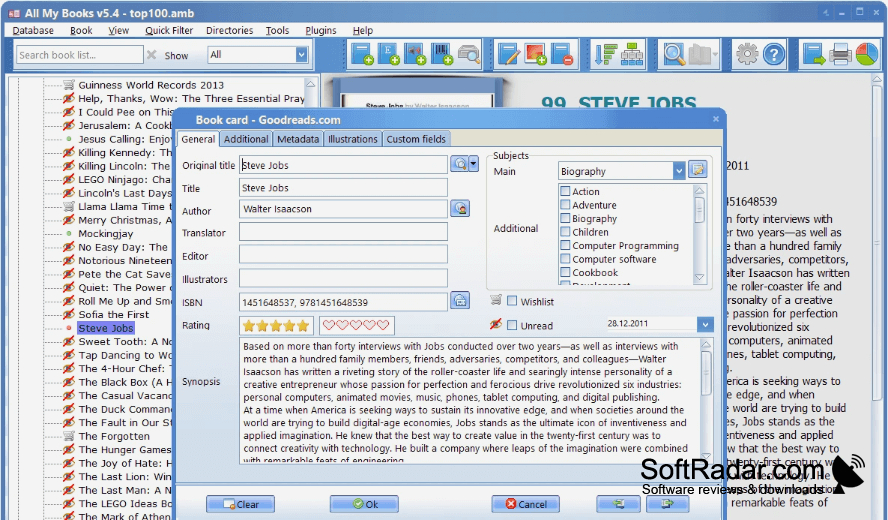Open the Show filter All dropdown

[x=302, y=55]
